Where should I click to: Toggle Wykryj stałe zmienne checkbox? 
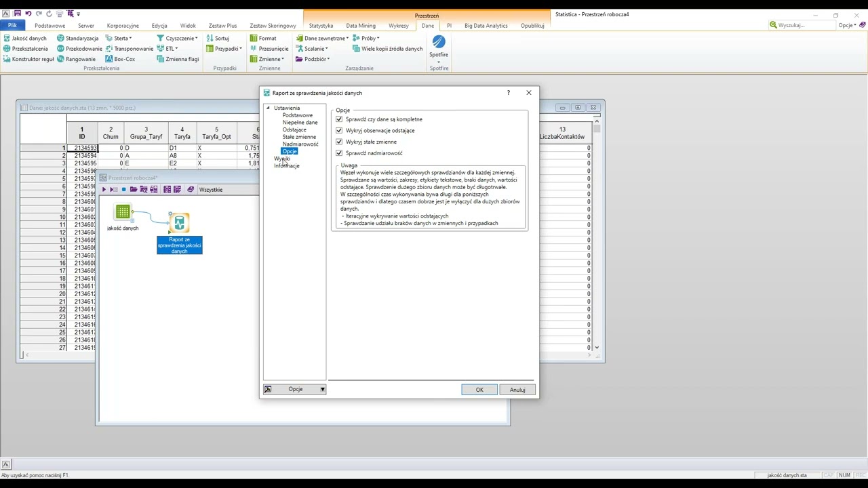(339, 142)
